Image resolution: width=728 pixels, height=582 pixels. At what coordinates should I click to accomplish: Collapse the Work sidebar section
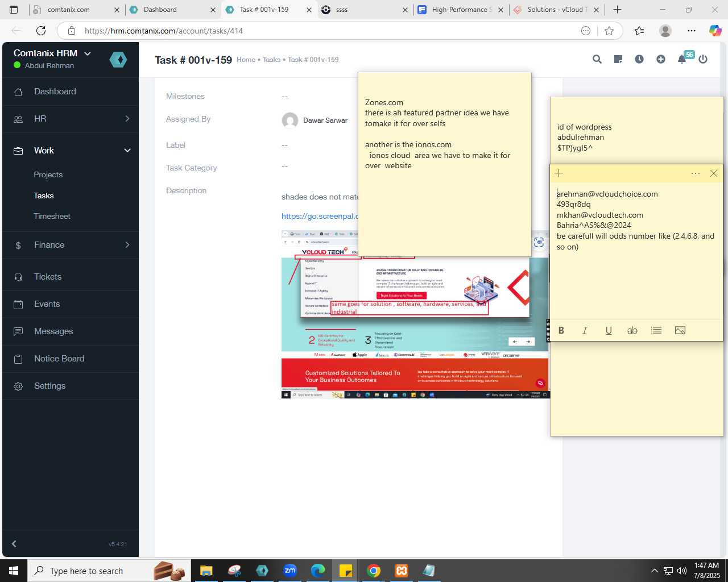(x=71, y=151)
